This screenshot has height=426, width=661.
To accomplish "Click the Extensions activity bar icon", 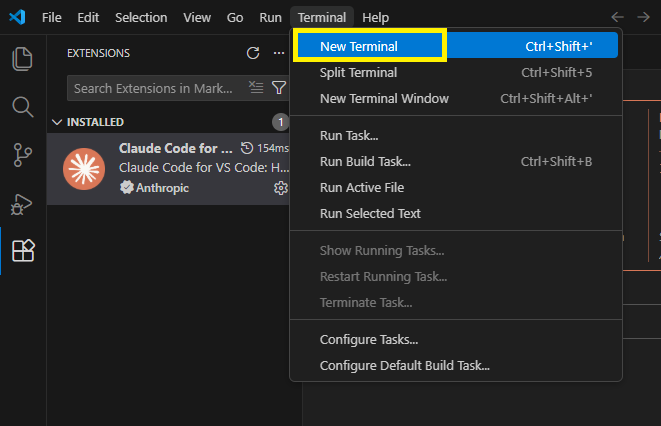I will (22, 251).
